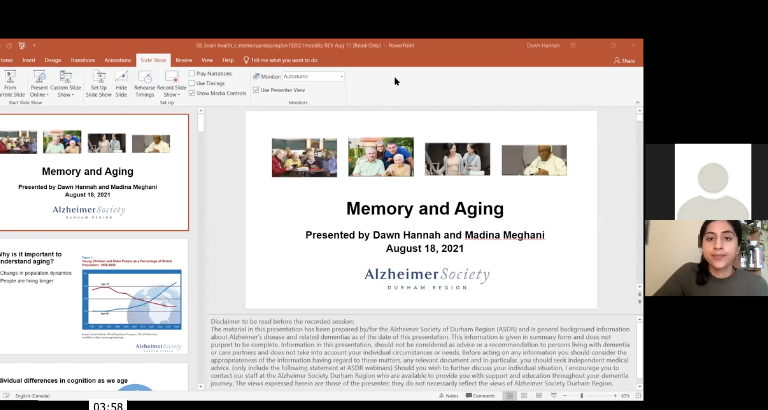Screen dimensions: 768x410
Task: Uncheck Use Presenter View
Action: pyautogui.click(x=256, y=90)
